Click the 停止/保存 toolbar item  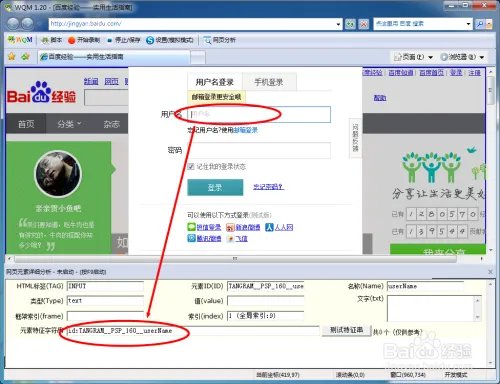[x=124, y=40]
